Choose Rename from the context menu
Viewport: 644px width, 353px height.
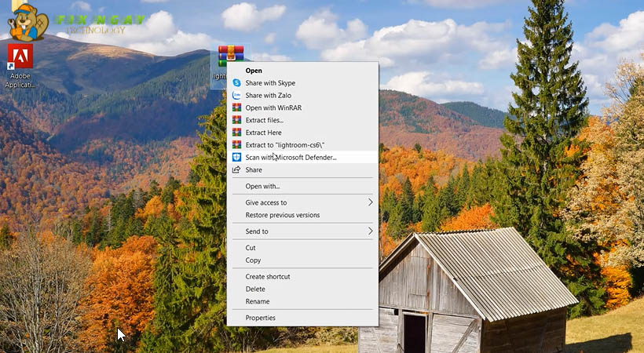302,301
